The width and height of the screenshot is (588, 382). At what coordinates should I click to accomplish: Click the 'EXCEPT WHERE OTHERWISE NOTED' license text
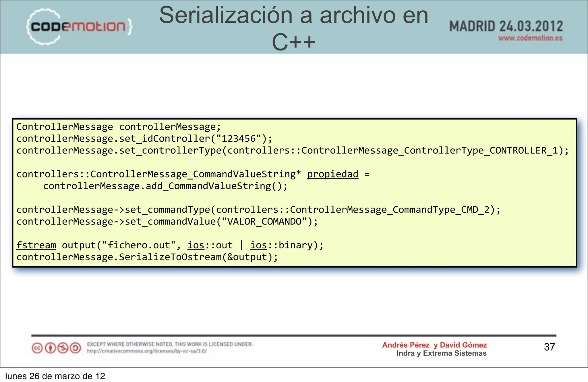coord(170,344)
